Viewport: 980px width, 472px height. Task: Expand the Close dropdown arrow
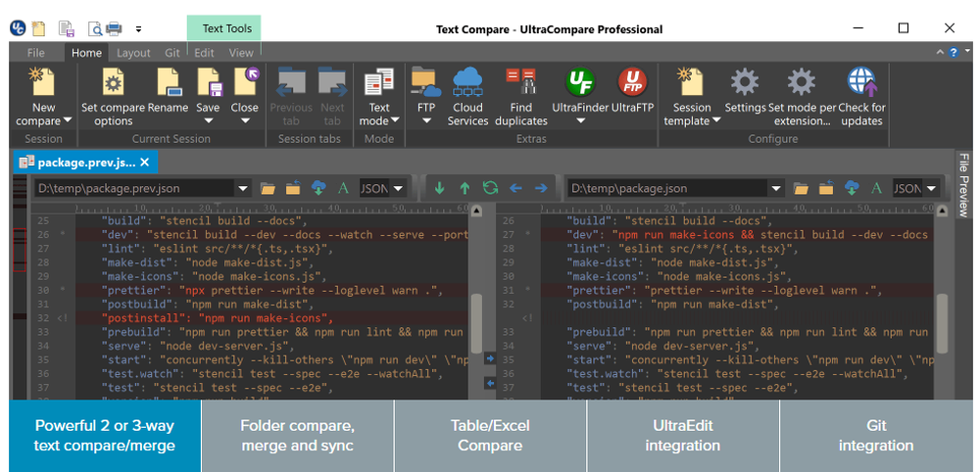coord(244,120)
